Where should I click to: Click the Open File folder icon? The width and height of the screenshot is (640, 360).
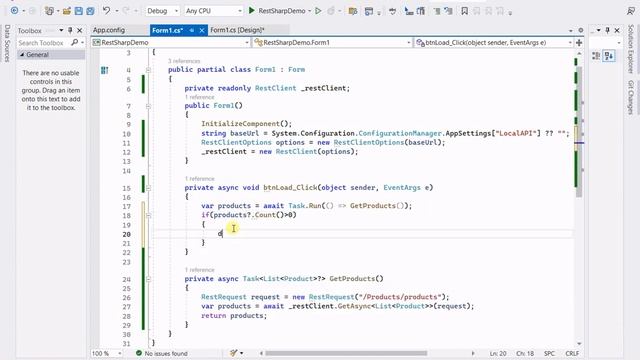pyautogui.click(x=67, y=11)
